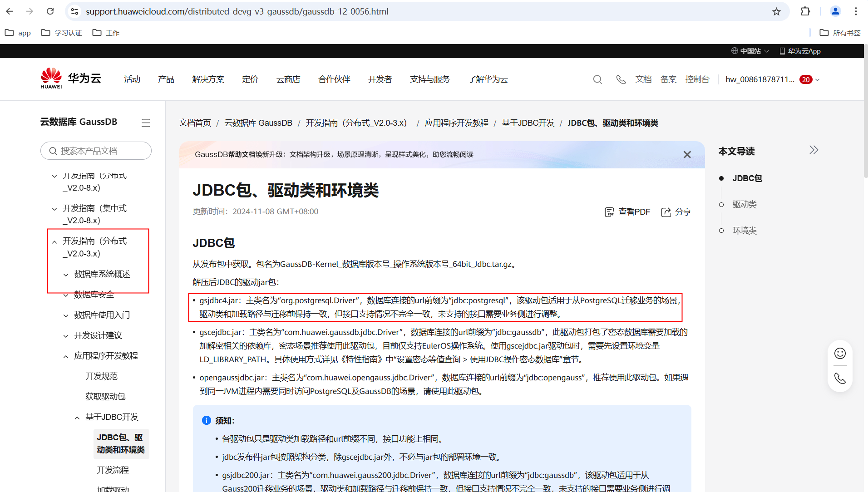868x492 pixels.
Task: Open the 合作伙伴 navigation menu
Action: pos(334,79)
